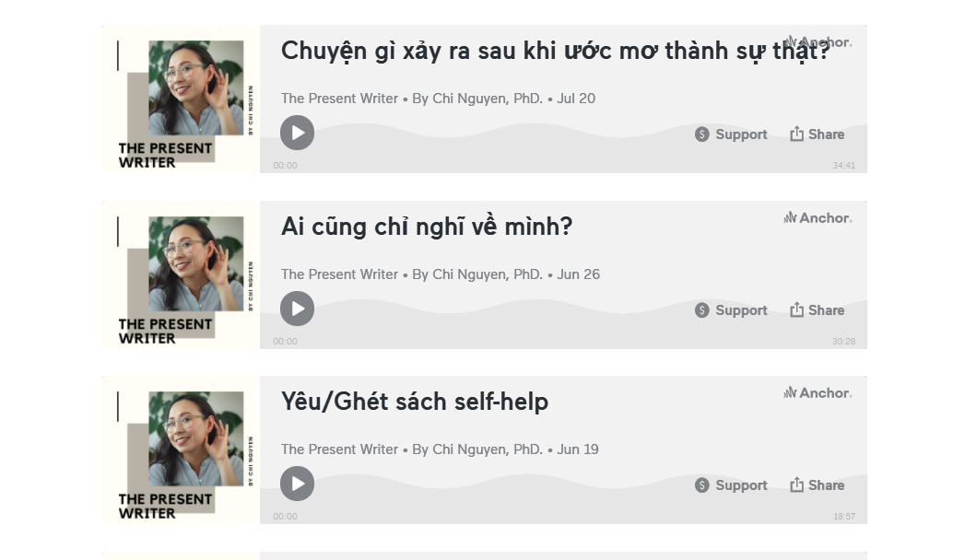This screenshot has height=560, width=977.
Task: Play the episode 'Chuyện gì xảy ra sau khi ước mơ thành sự thật?'
Action: 297,133
